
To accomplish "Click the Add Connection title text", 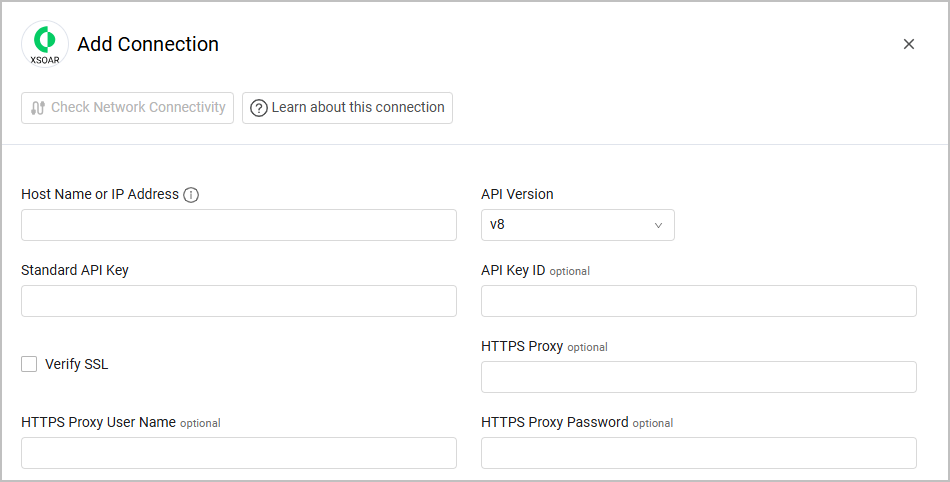I will [x=148, y=44].
